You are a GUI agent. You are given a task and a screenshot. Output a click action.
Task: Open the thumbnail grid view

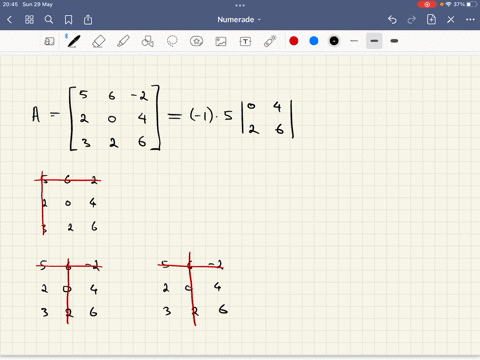coord(29,20)
